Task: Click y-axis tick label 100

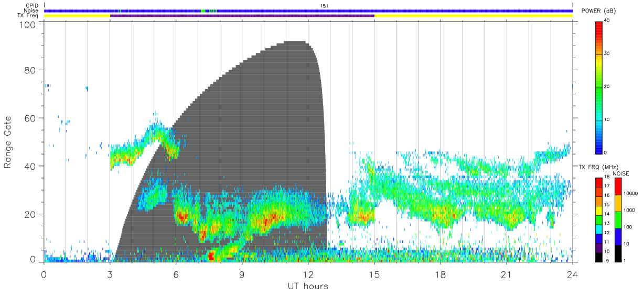Action: [27, 25]
